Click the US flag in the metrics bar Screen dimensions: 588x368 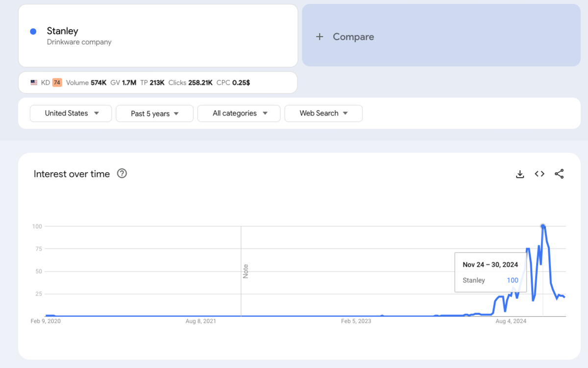tap(33, 82)
